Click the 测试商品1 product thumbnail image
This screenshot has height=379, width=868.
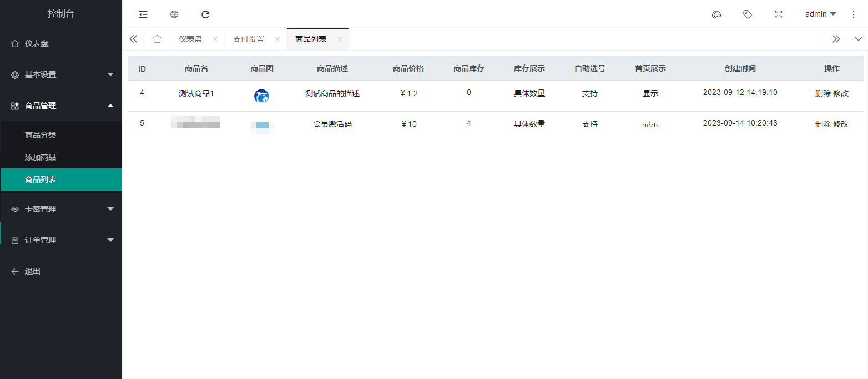(261, 96)
